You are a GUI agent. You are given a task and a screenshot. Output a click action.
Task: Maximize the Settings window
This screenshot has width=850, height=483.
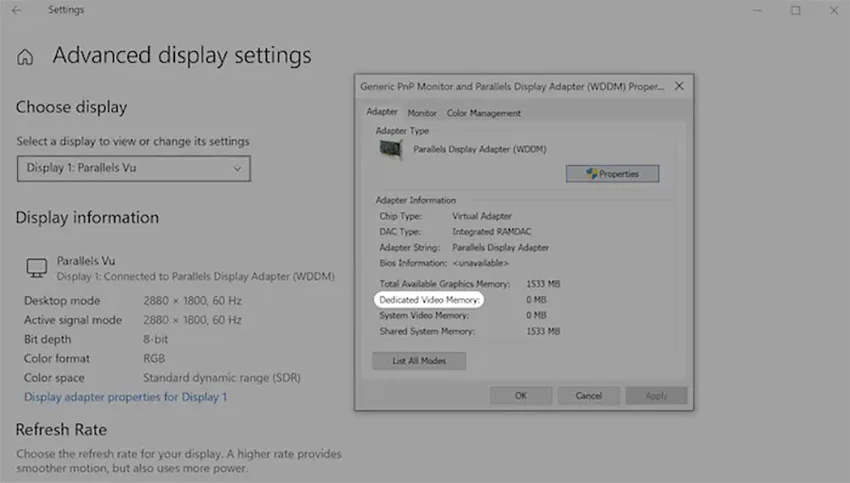795,10
